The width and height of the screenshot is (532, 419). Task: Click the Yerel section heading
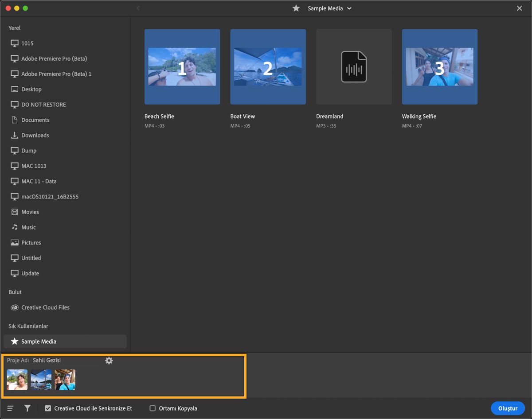click(x=15, y=28)
